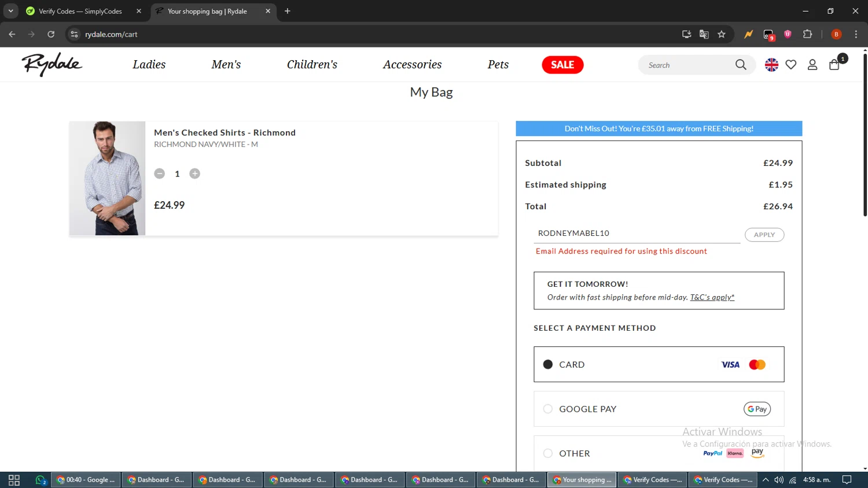Open WhatsApp from the taskbar

(40, 480)
